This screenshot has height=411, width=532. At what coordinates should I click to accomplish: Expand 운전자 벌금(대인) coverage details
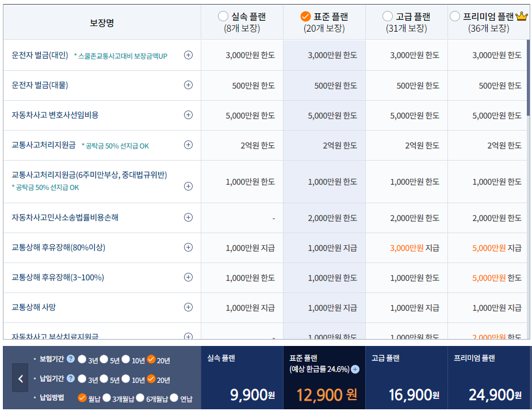click(188, 55)
